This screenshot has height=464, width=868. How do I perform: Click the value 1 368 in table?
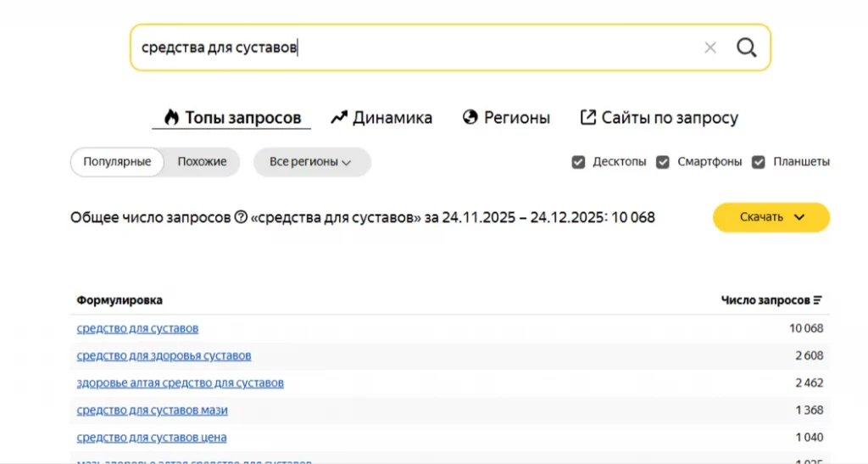coord(810,411)
